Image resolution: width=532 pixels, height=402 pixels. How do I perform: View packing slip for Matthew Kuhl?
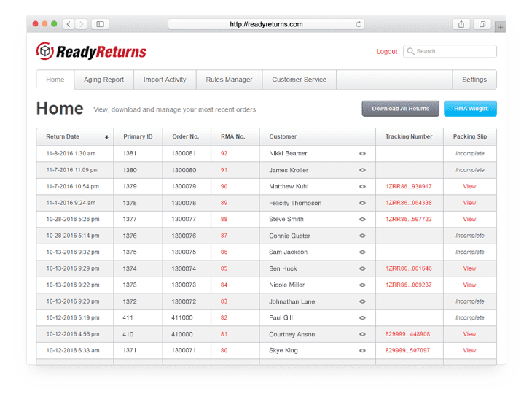click(x=469, y=186)
